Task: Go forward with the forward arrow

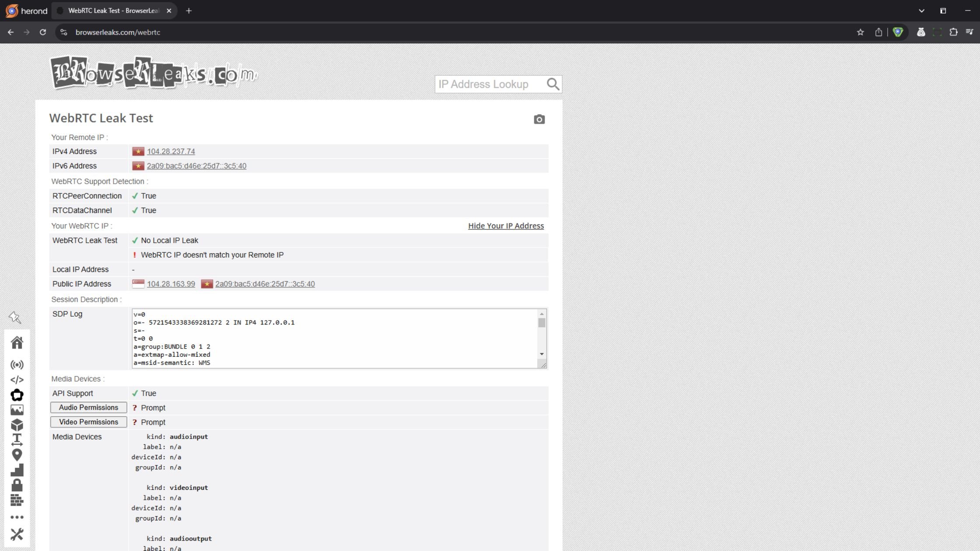Action: point(27,32)
